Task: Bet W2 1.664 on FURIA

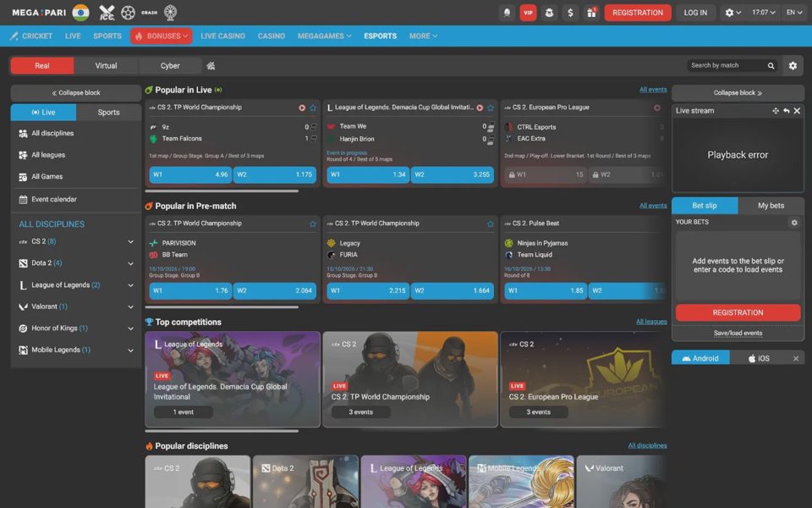Action: [x=452, y=290]
